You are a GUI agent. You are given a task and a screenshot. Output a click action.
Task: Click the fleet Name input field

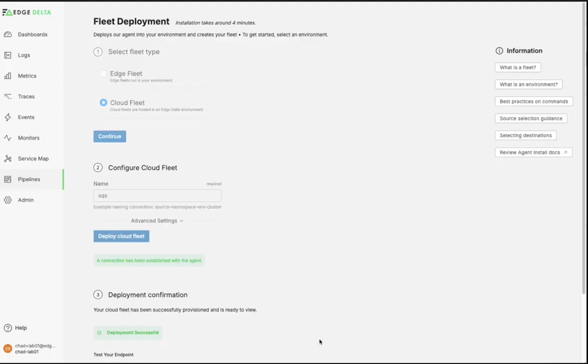[x=157, y=196]
